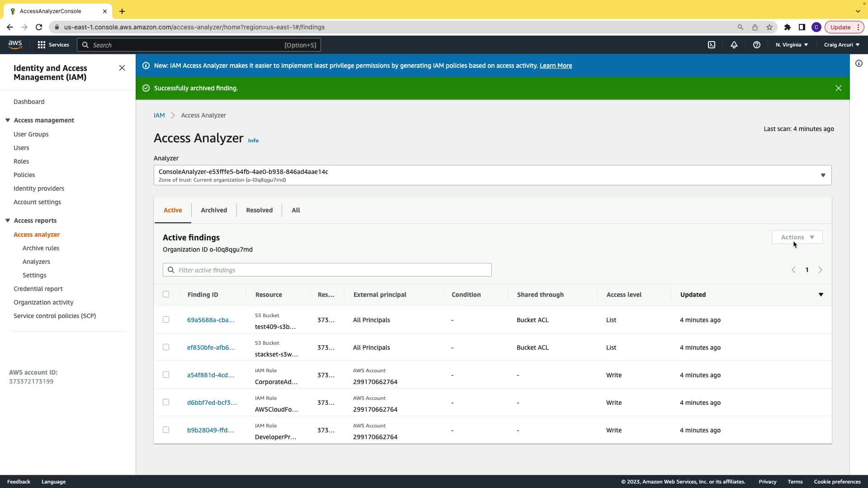Check the select-all findings checkbox
The height and width of the screenshot is (488, 868).
(x=166, y=294)
